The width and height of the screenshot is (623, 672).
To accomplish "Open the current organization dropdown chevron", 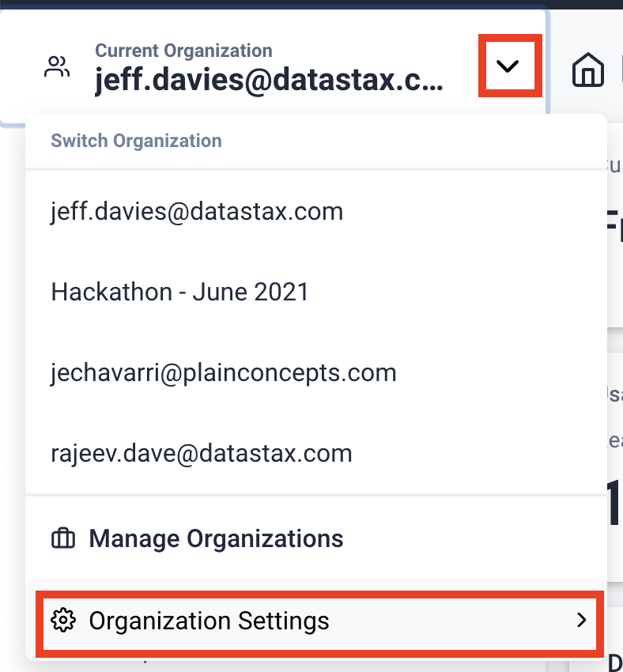I will pos(508,66).
